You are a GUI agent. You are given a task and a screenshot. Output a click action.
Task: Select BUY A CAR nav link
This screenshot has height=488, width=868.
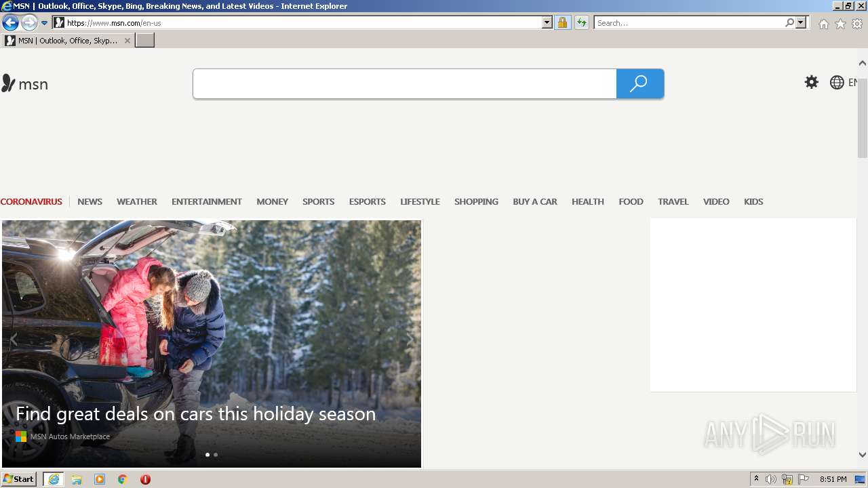pos(535,201)
